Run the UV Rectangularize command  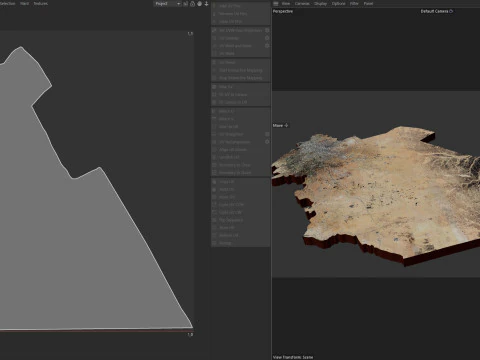(x=238, y=142)
